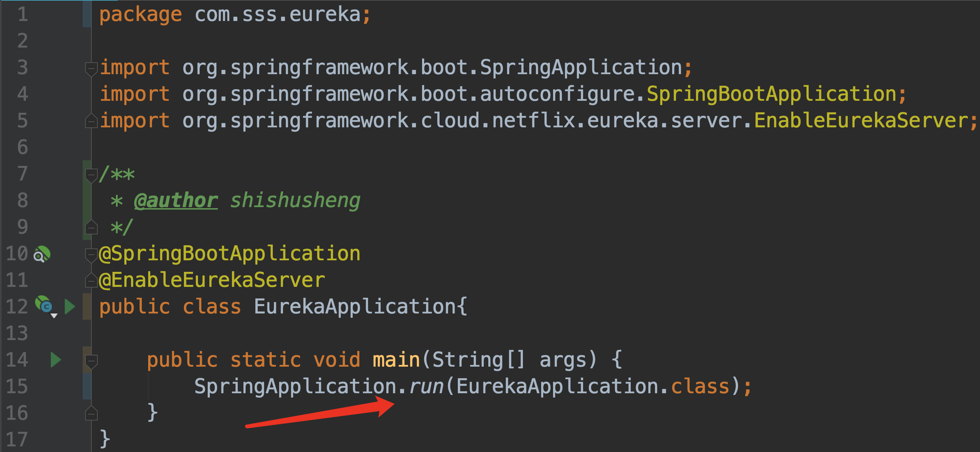Click the main method name on line 14
Screen dimensions: 980x452
coord(396,360)
